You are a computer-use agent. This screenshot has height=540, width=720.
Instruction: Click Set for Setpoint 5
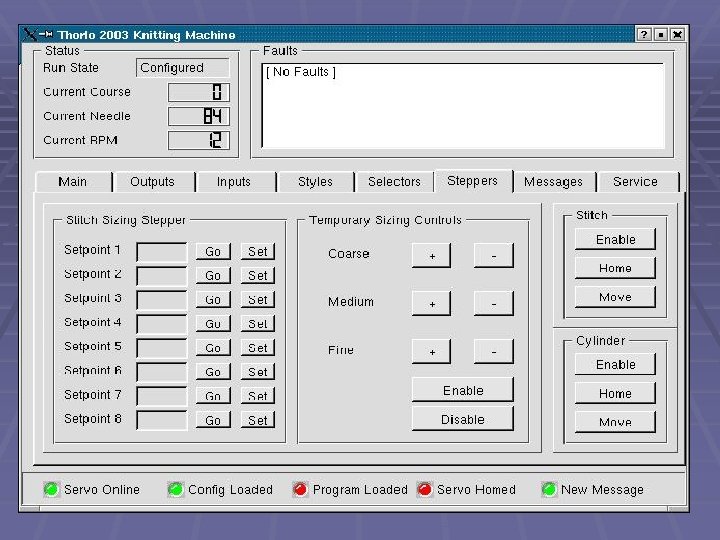pos(258,348)
